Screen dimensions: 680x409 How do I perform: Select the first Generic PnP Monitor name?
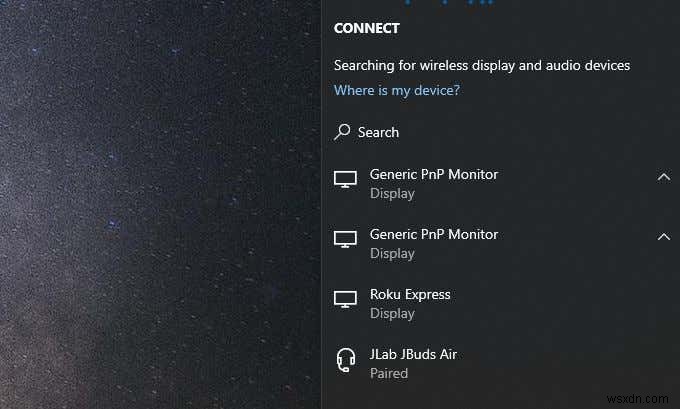(434, 174)
